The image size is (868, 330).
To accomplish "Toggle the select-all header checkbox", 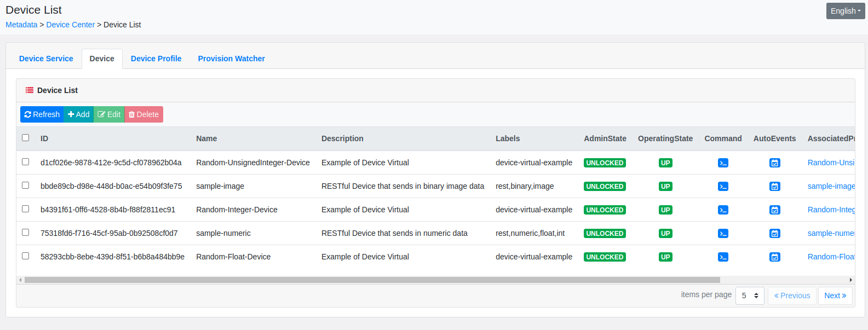I will click(25, 138).
